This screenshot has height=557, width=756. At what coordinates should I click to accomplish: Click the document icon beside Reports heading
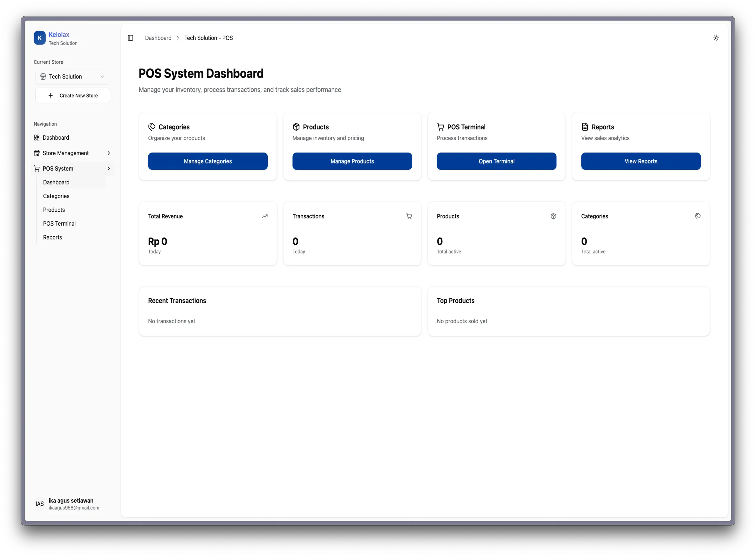click(x=584, y=126)
